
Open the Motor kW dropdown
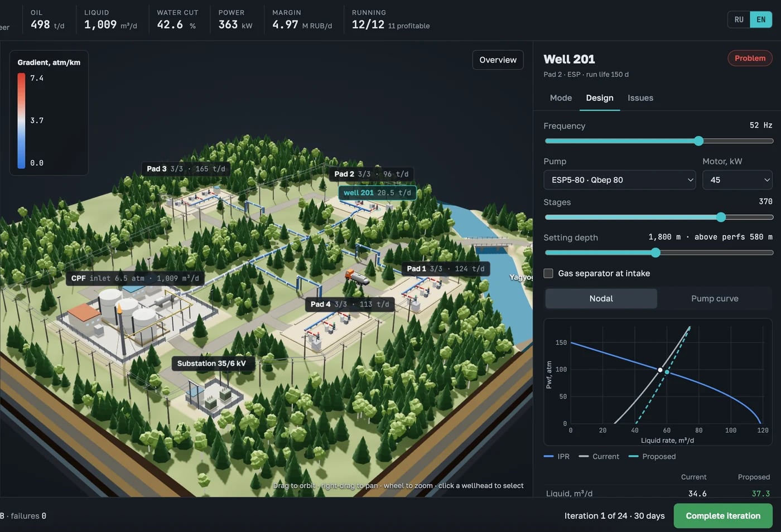coord(737,180)
